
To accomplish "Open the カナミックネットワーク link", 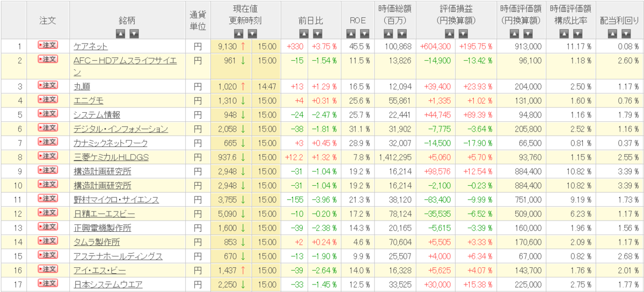I will (x=110, y=143).
